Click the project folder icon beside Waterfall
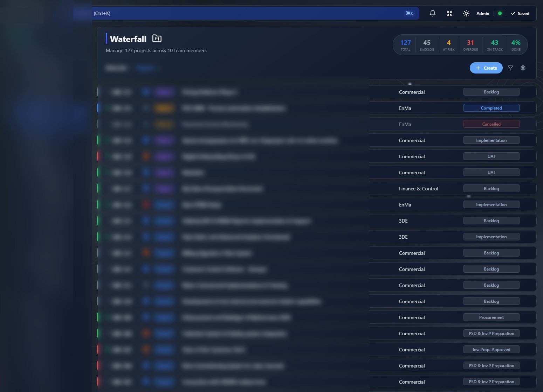 point(157,38)
